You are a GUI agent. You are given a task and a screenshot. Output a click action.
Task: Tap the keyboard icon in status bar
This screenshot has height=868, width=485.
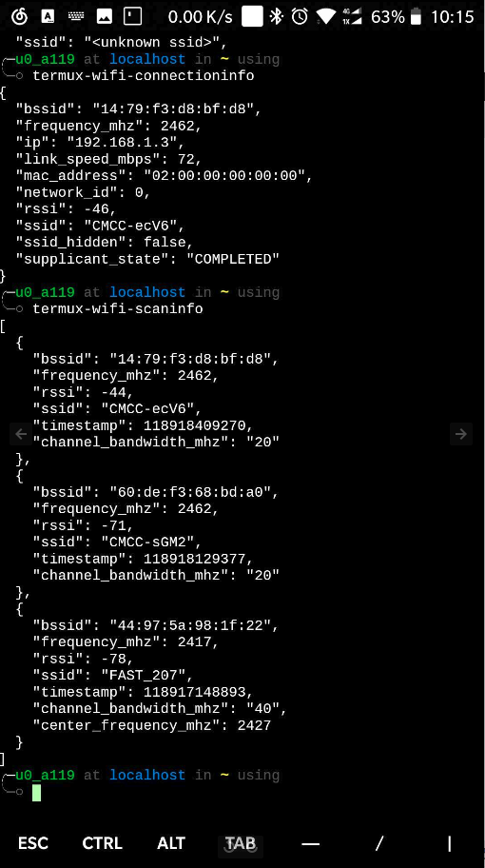76,16
